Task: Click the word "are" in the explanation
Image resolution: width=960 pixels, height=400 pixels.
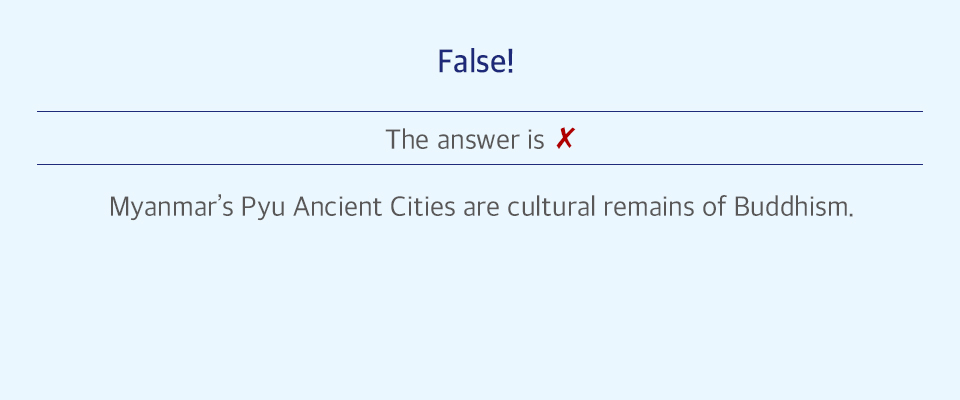Action: click(x=481, y=208)
